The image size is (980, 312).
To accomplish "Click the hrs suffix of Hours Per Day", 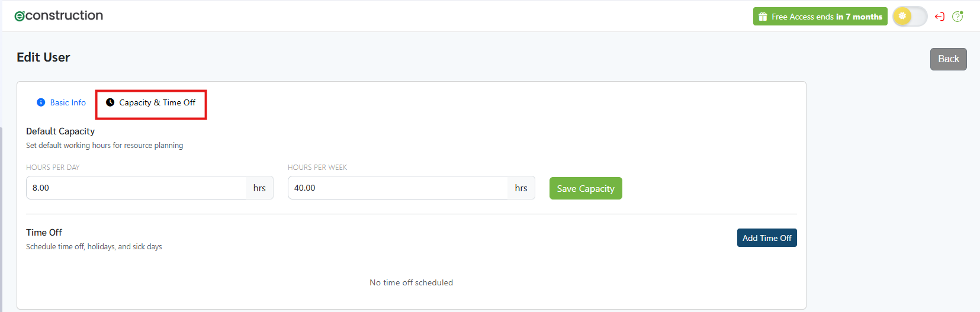I will [x=259, y=188].
